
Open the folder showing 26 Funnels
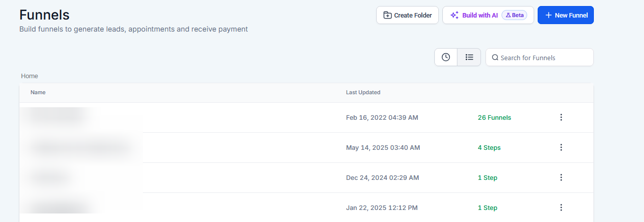tap(56, 117)
